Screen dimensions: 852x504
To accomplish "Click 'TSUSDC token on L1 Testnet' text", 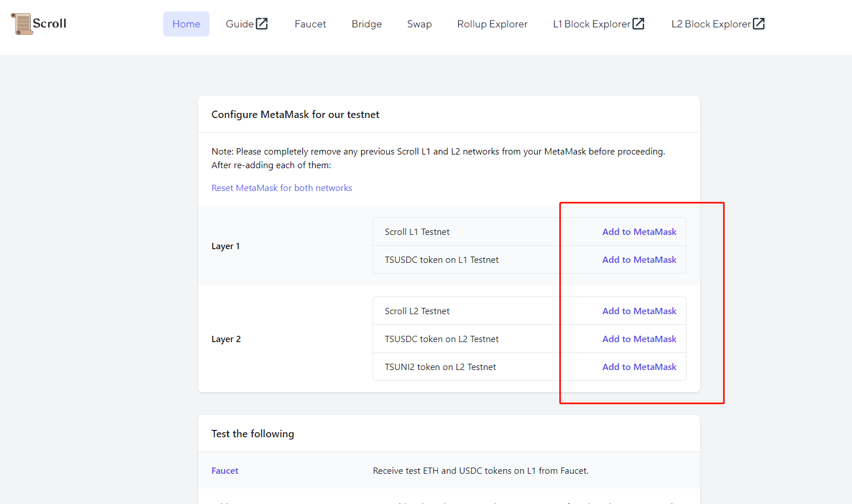I will 442,260.
